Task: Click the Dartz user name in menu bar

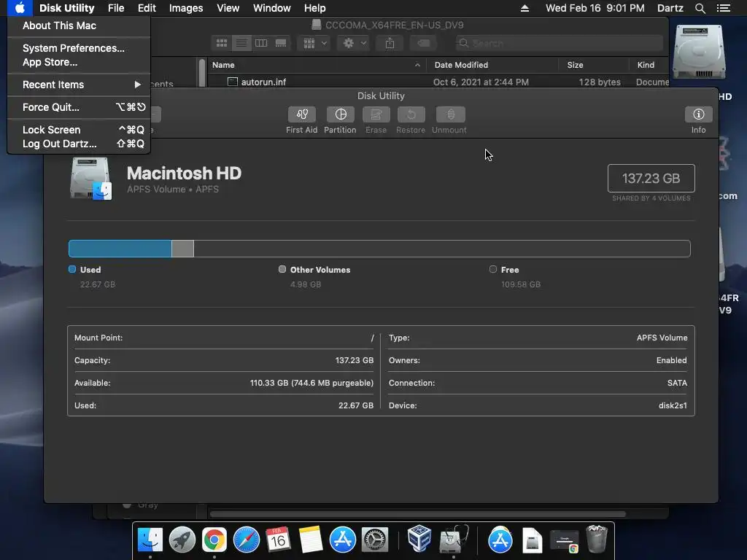Action: click(670, 8)
